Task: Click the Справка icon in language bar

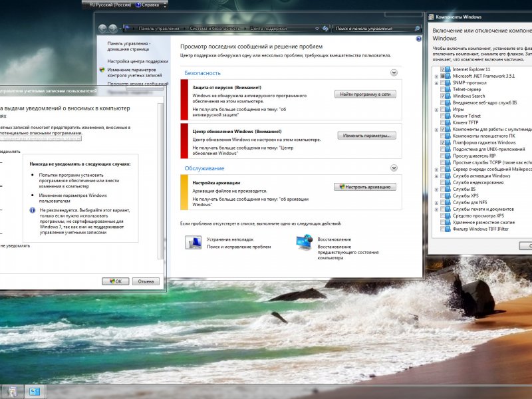Action: [x=138, y=5]
